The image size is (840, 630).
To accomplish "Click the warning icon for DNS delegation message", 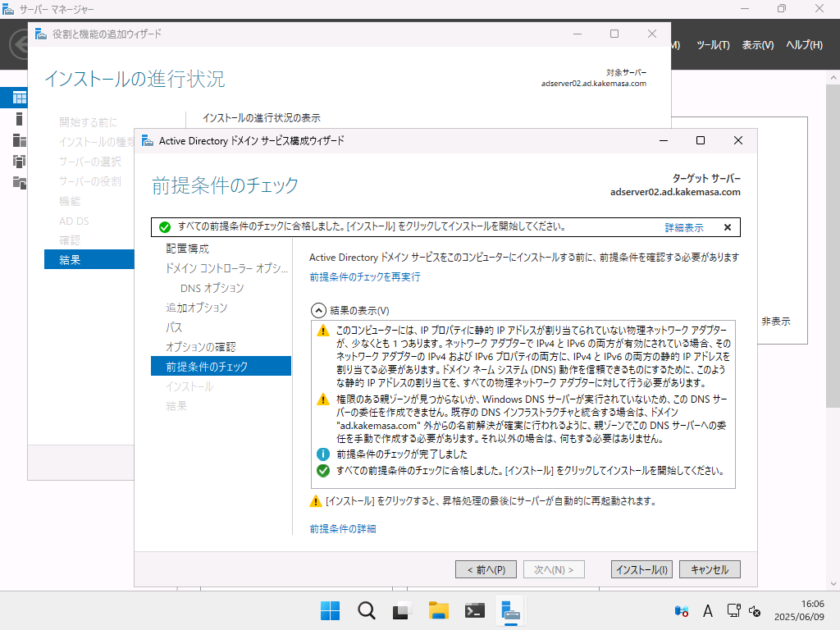I will pos(323,399).
